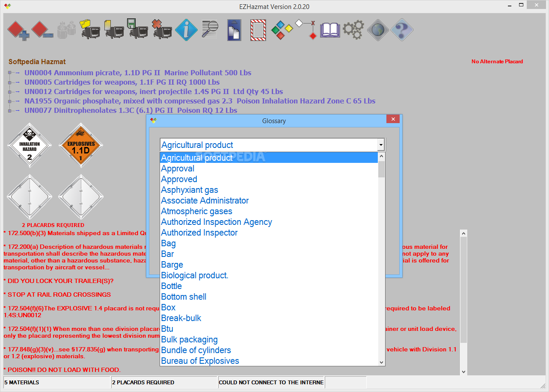
Task: Delete the load with truck red X icon
Action: click(162, 29)
